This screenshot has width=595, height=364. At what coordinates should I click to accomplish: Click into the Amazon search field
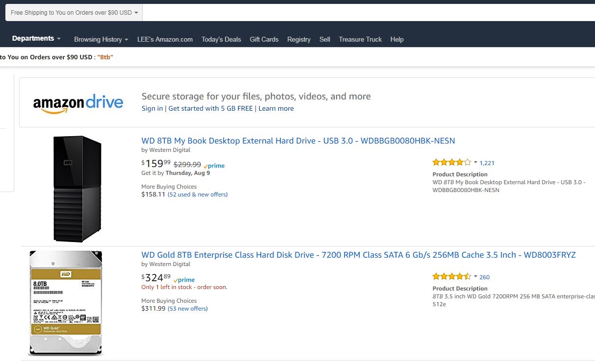(x=369, y=13)
